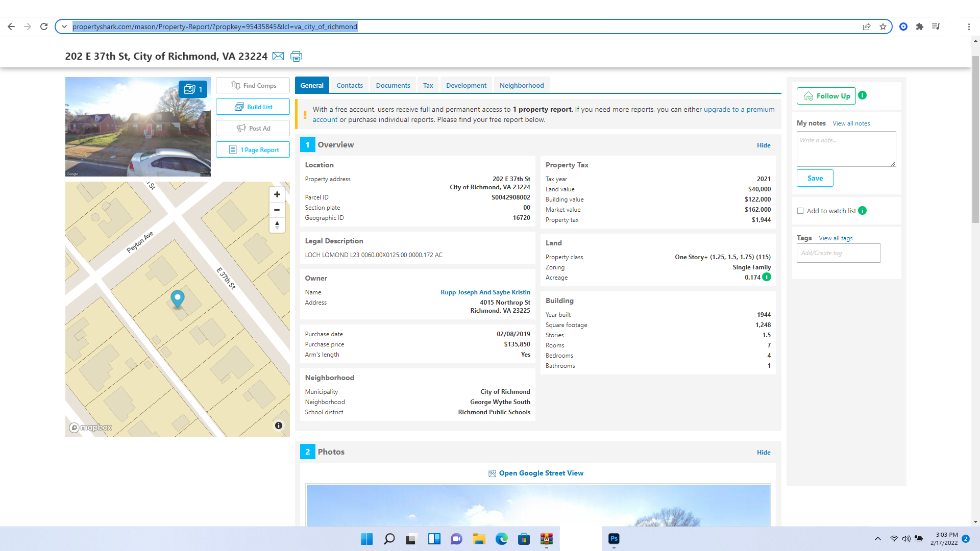Open the notification count badge in tray
980x551 pixels.
pyautogui.click(x=966, y=539)
